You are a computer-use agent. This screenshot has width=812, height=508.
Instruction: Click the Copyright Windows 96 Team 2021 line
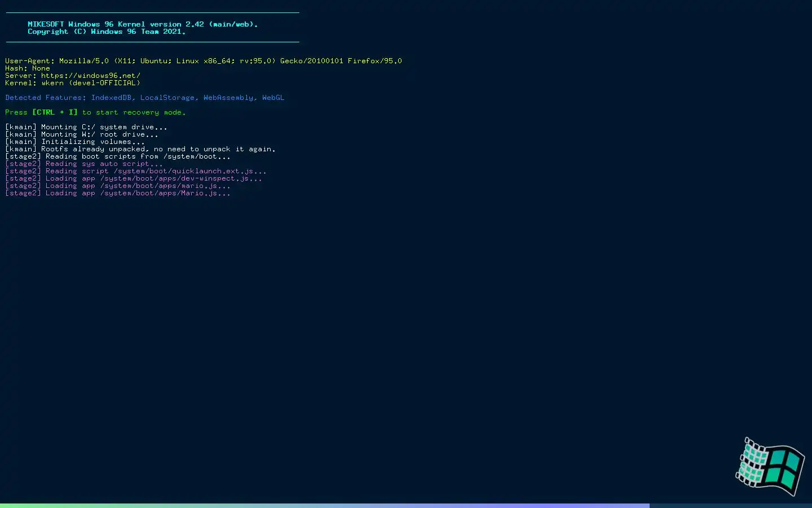pyautogui.click(x=107, y=32)
